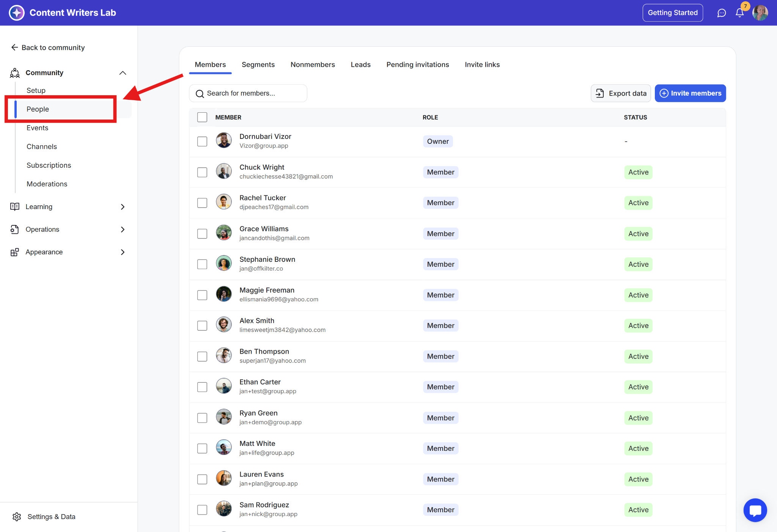This screenshot has width=777, height=532.
Task: Open the Segments tab
Action: point(258,65)
